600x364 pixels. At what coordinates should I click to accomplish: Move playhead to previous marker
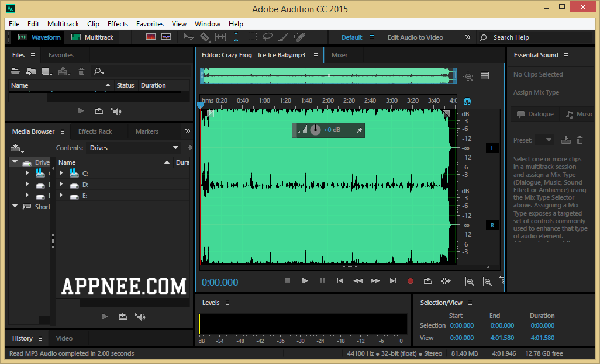click(340, 281)
